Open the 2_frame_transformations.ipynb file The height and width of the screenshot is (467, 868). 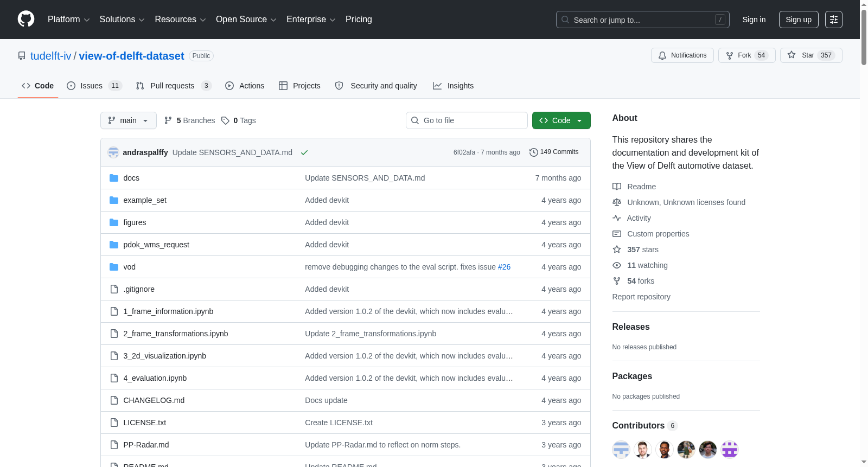(x=176, y=334)
